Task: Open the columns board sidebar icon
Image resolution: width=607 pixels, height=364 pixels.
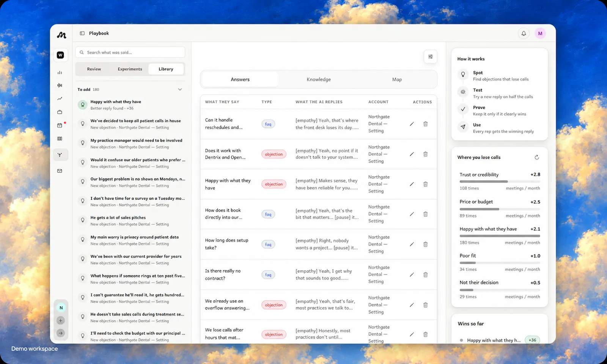Action: click(x=60, y=139)
